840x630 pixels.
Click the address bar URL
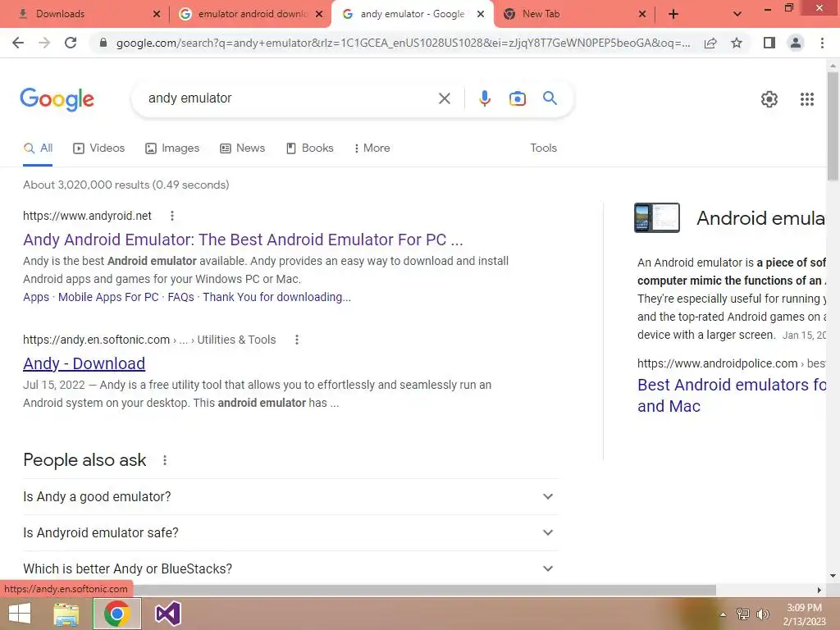click(403, 43)
